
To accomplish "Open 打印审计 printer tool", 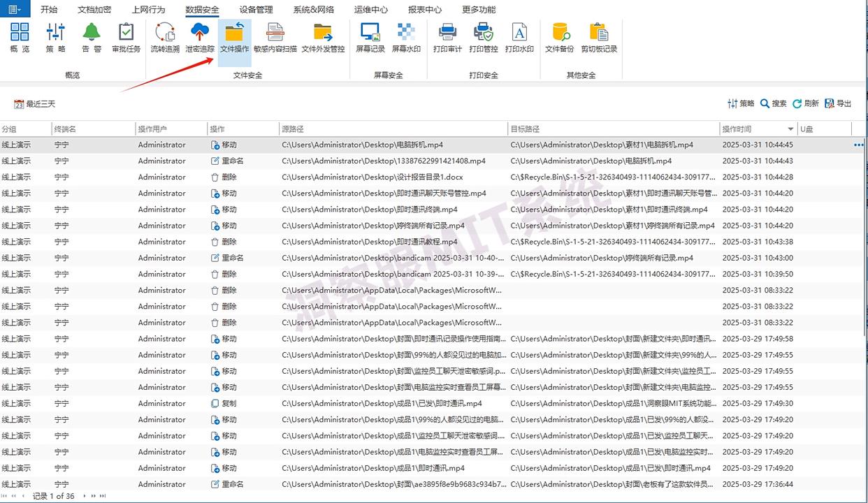I will point(447,38).
